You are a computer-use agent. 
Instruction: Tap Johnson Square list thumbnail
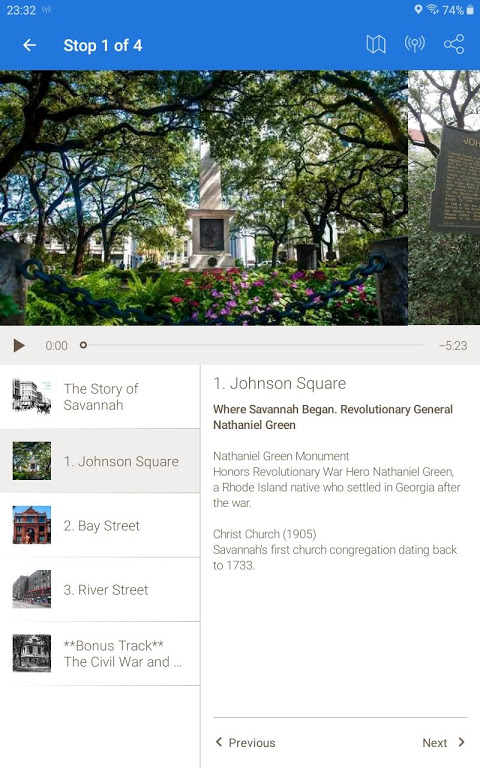32,461
